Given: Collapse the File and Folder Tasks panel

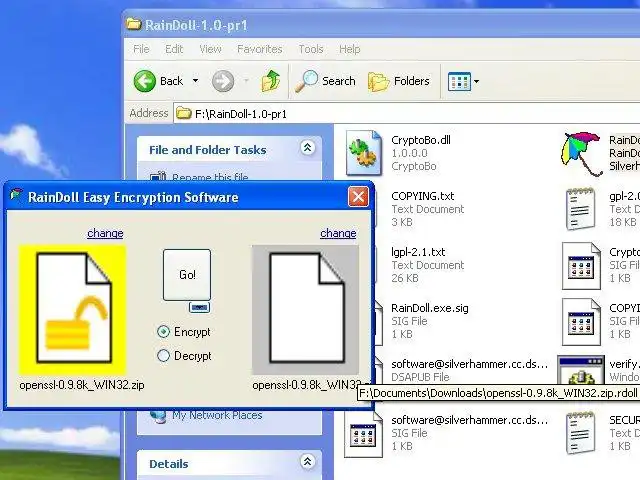Looking at the screenshot, I should (x=307, y=147).
